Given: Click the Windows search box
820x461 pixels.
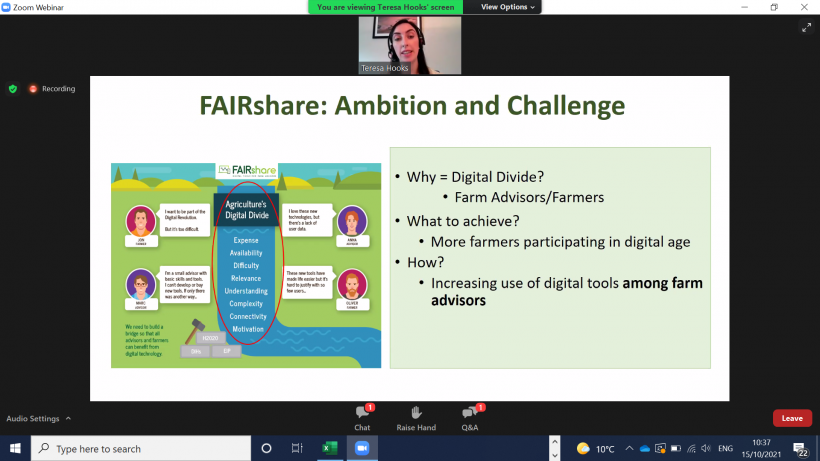Looking at the screenshot, I should [140, 449].
